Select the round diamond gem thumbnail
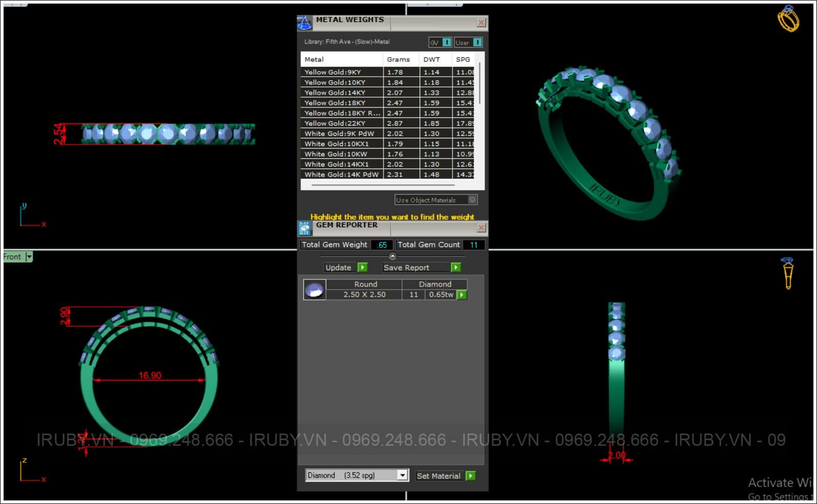The width and height of the screenshot is (817, 504). point(314,290)
